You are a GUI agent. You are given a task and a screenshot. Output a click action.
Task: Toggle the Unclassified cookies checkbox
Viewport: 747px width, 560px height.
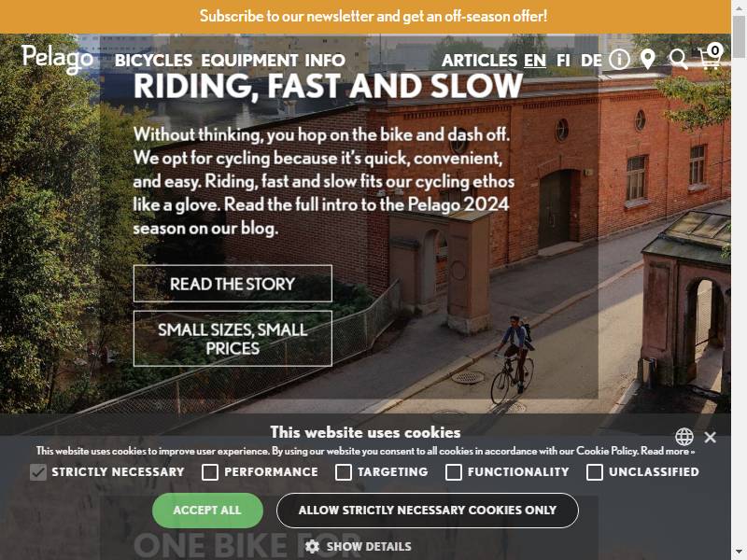point(595,472)
